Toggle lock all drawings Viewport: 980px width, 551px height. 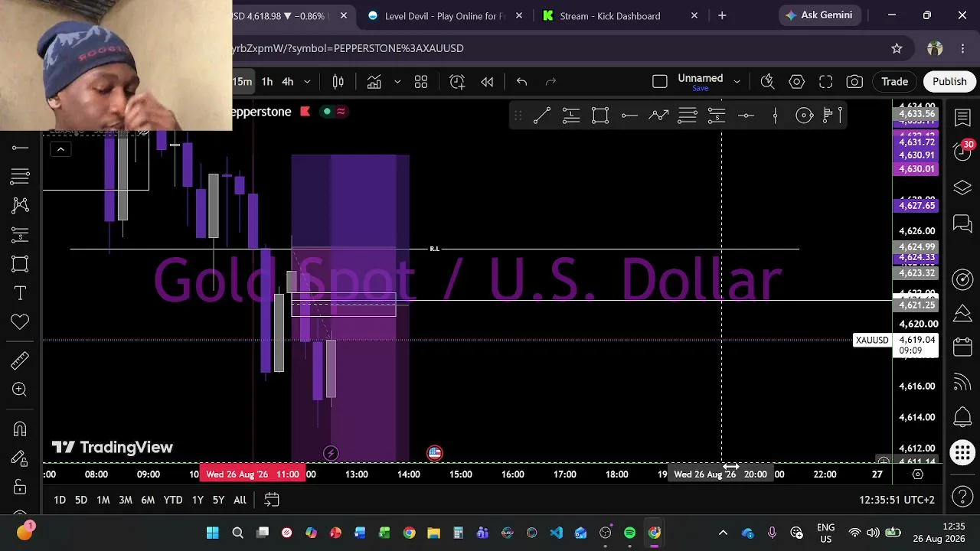click(20, 487)
